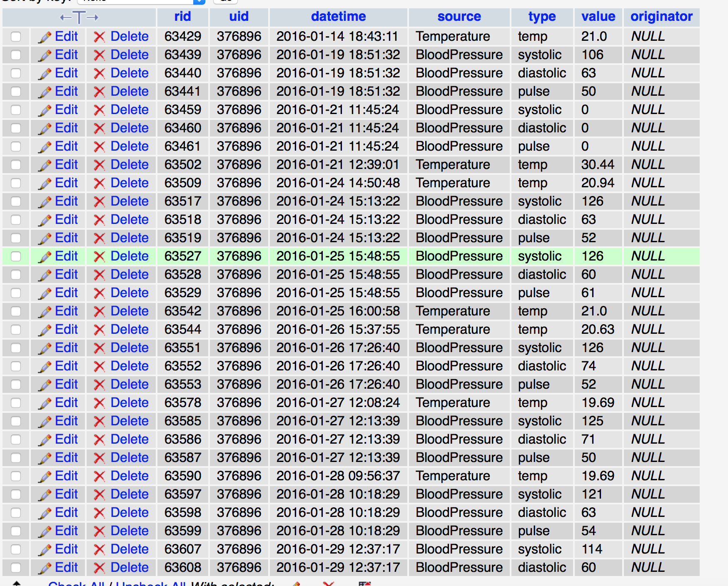Image resolution: width=728 pixels, height=586 pixels.
Task: Toggle the full texts arrows in header
Action: (x=79, y=17)
